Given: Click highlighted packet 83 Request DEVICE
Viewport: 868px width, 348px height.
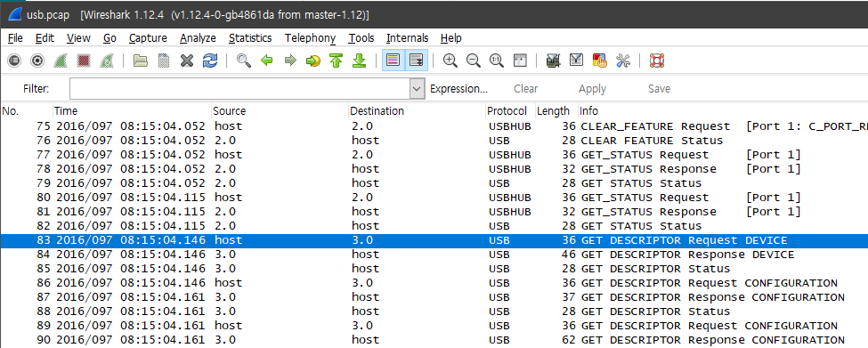Looking at the screenshot, I should coord(434,240).
